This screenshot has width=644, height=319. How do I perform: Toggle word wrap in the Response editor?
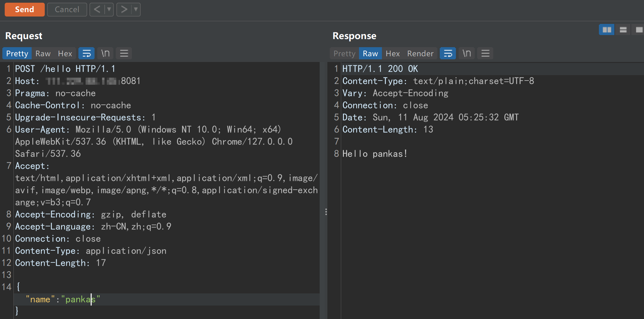(x=448, y=53)
